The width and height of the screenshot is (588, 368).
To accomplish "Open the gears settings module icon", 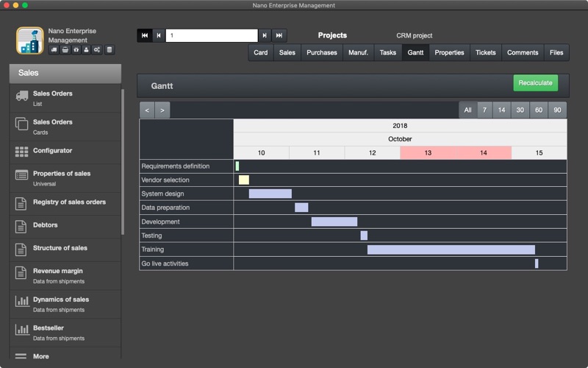I will tap(97, 50).
